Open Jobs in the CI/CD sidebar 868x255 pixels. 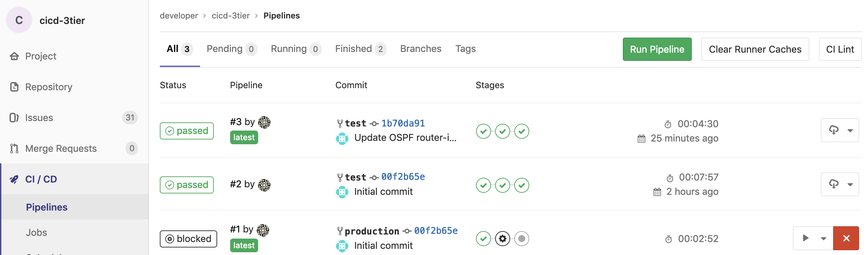click(37, 232)
